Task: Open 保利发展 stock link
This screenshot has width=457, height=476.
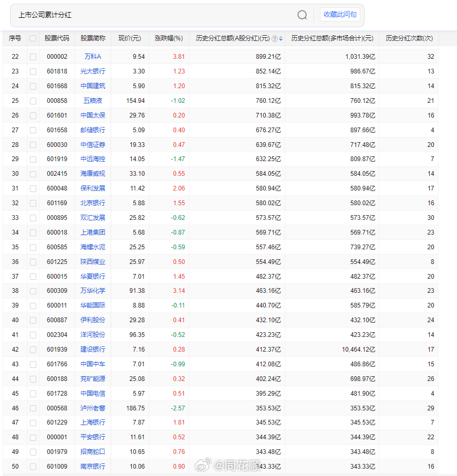Action: coord(92,188)
